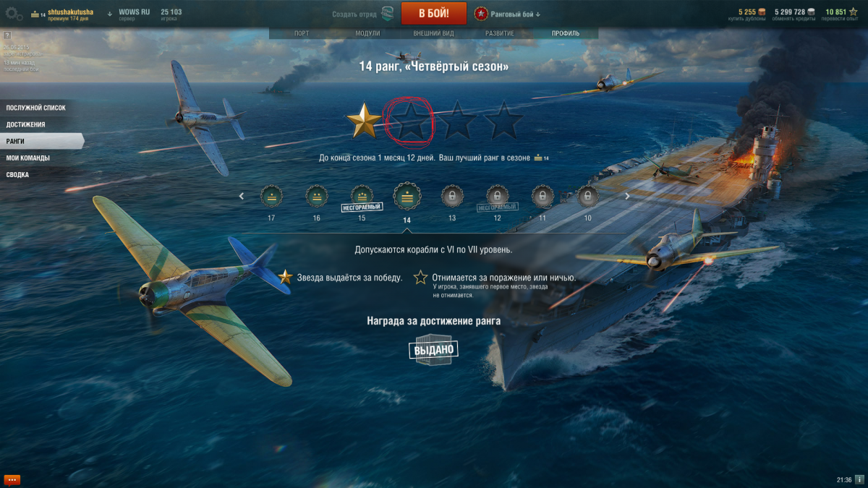
Task: Open the Ранговый бой battle type dropdown
Action: click(x=507, y=14)
